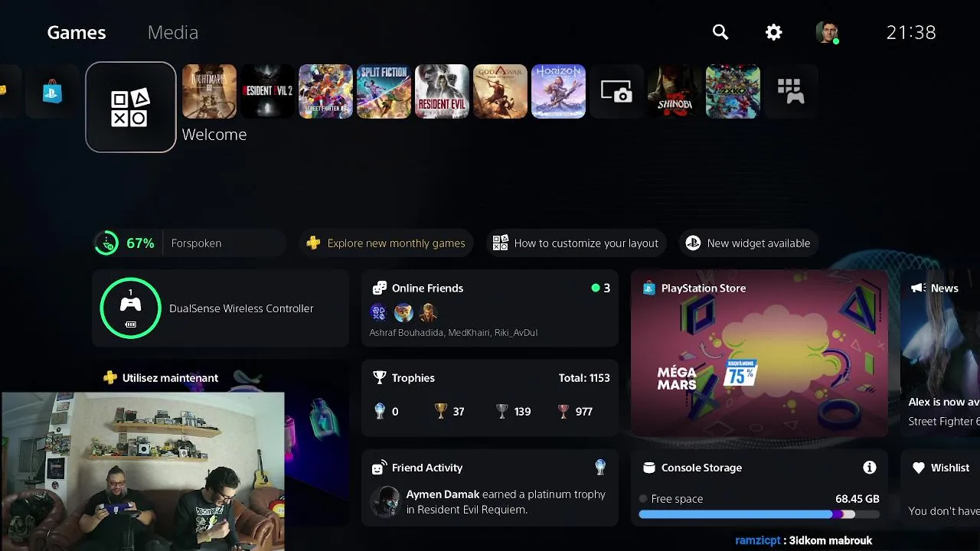Viewport: 980px width, 551px height.
Task: Select the third online friend avatar
Action: tap(428, 312)
